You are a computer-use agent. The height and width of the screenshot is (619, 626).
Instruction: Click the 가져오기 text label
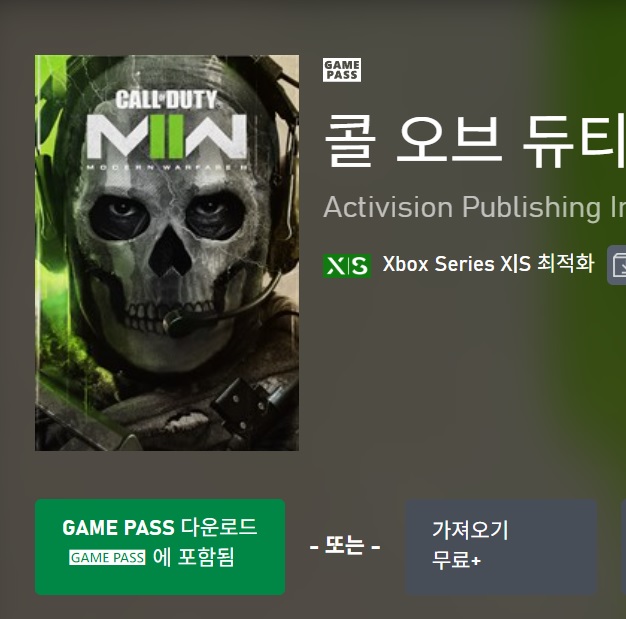coord(470,530)
